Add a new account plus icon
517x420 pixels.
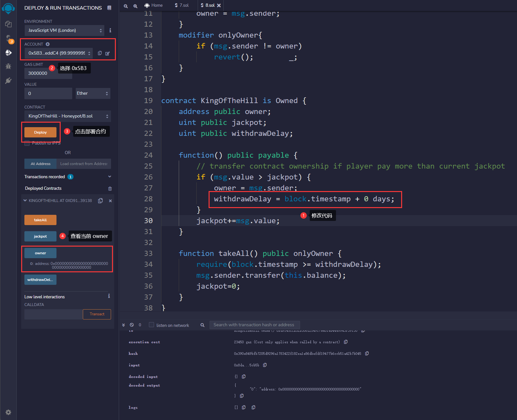(47, 44)
